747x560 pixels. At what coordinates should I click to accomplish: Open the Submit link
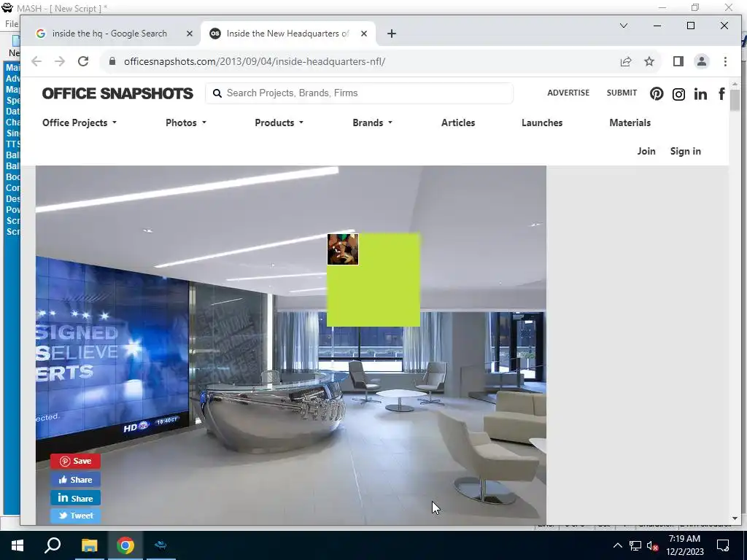pos(622,93)
